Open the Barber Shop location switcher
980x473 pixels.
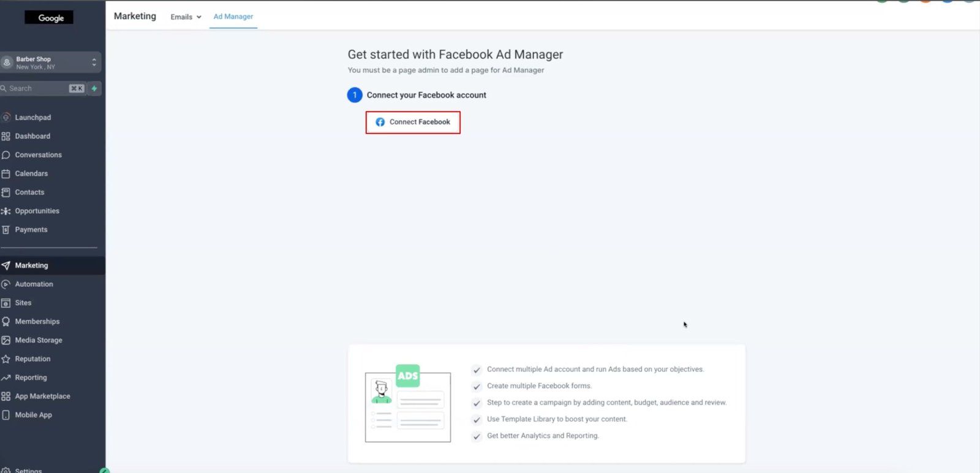coord(50,62)
